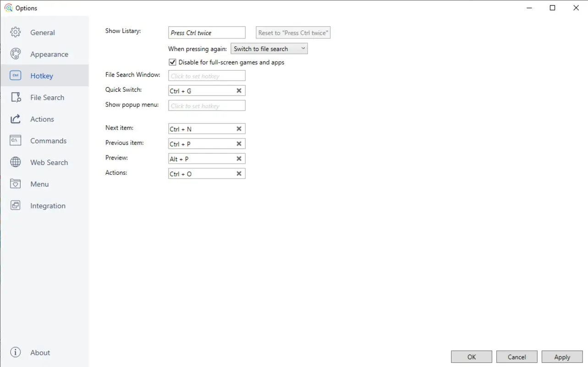
Task: Clear the Quick Switch hotkey
Action: (239, 90)
